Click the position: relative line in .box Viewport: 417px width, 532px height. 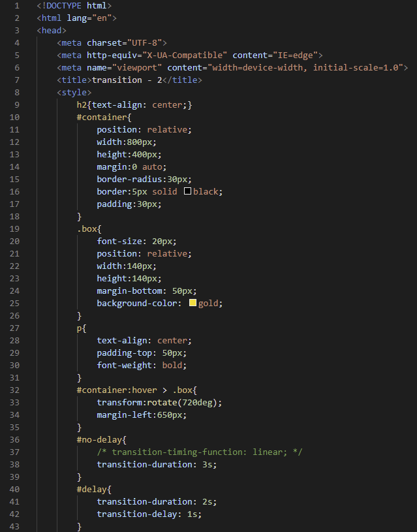click(x=144, y=254)
